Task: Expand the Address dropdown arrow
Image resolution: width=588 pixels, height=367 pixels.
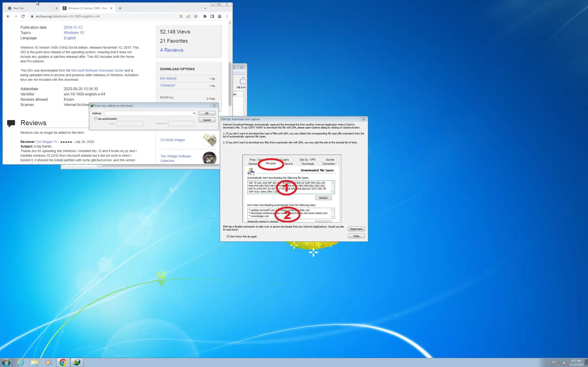Action: (x=194, y=113)
